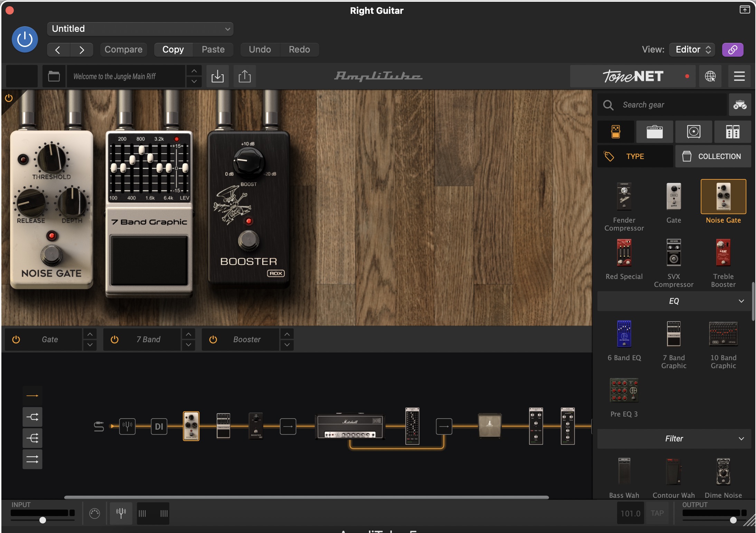This screenshot has width=756, height=533.
Task: Toggle the Booster slot power button
Action: pyautogui.click(x=213, y=339)
